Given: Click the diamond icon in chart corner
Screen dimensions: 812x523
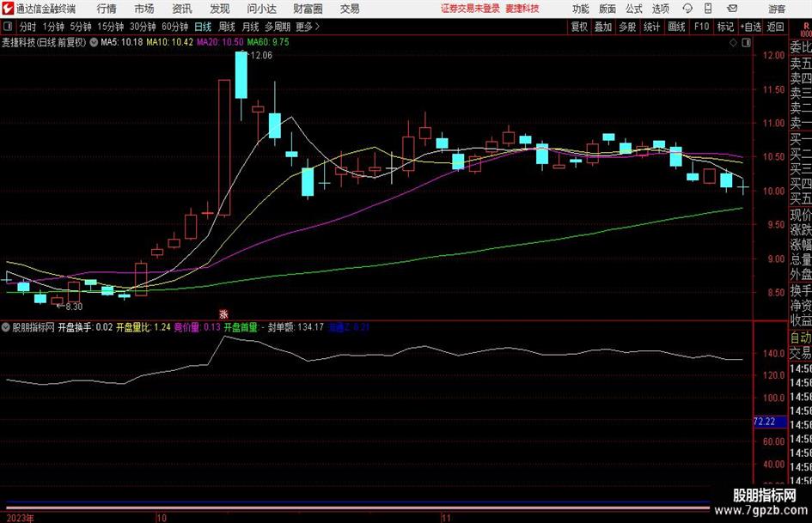Looking at the screenshot, I should [x=733, y=43].
